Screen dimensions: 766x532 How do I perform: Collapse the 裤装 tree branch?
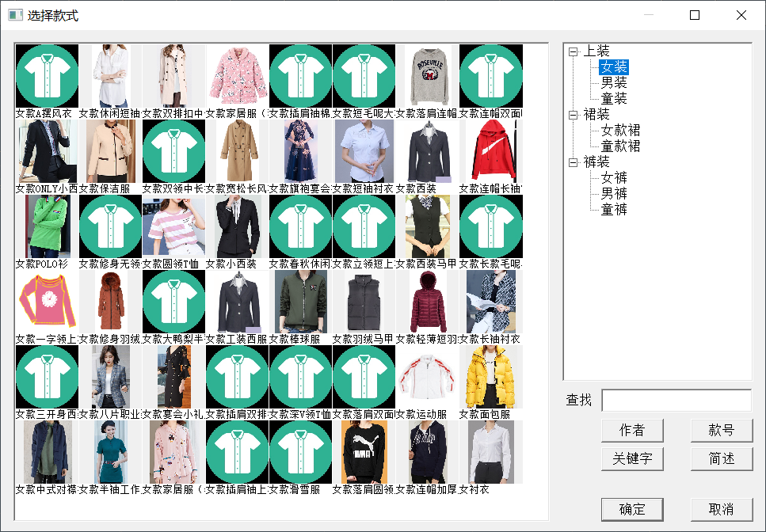pyautogui.click(x=574, y=161)
